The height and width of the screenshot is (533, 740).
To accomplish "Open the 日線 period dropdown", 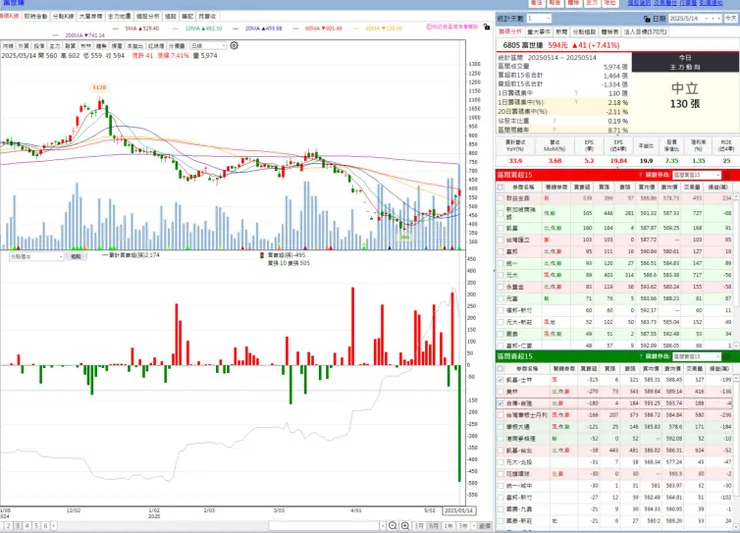I will pos(208,46).
